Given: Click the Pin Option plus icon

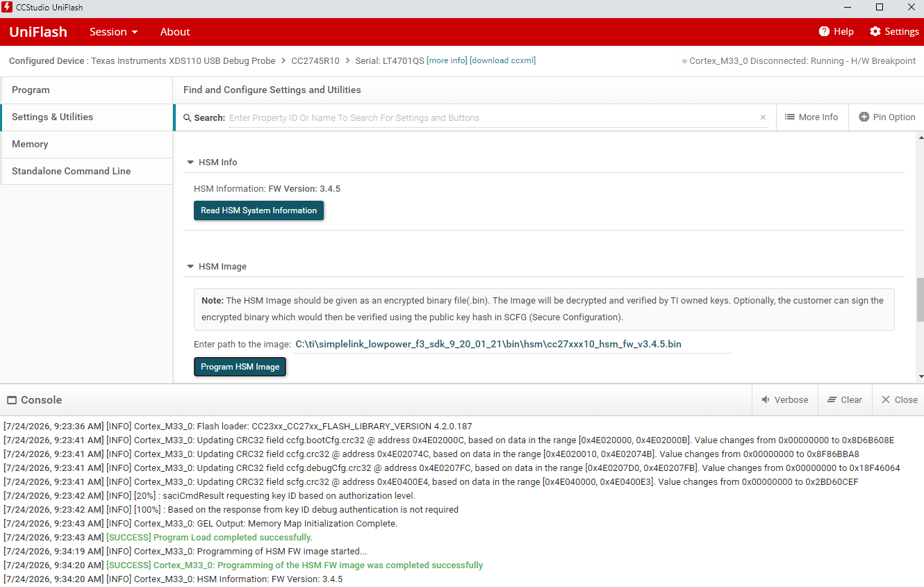Looking at the screenshot, I should point(864,117).
